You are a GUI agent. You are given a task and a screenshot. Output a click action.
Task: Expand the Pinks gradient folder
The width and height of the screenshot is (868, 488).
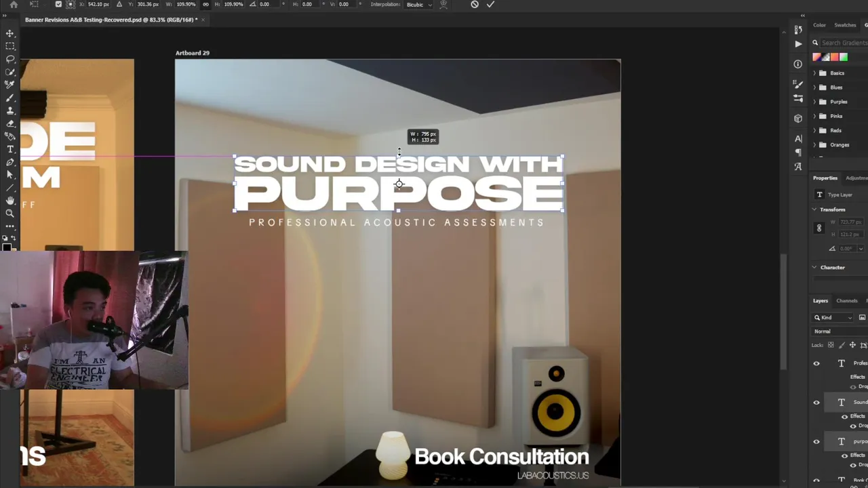click(814, 116)
